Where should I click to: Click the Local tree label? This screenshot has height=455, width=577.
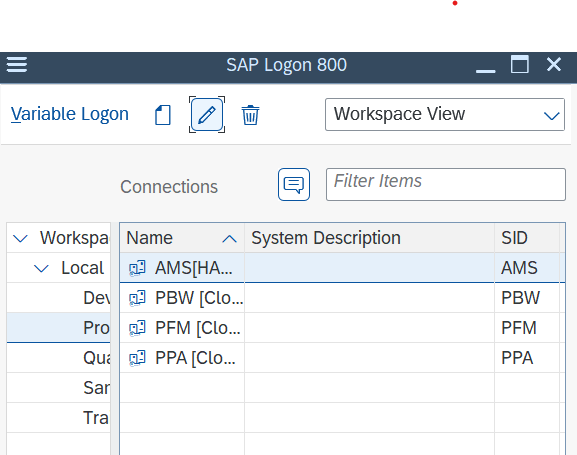pyautogui.click(x=82, y=268)
